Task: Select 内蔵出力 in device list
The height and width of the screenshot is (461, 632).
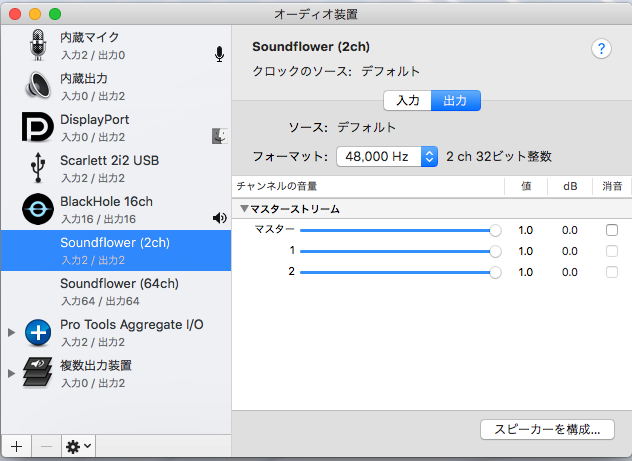Action: (x=116, y=87)
